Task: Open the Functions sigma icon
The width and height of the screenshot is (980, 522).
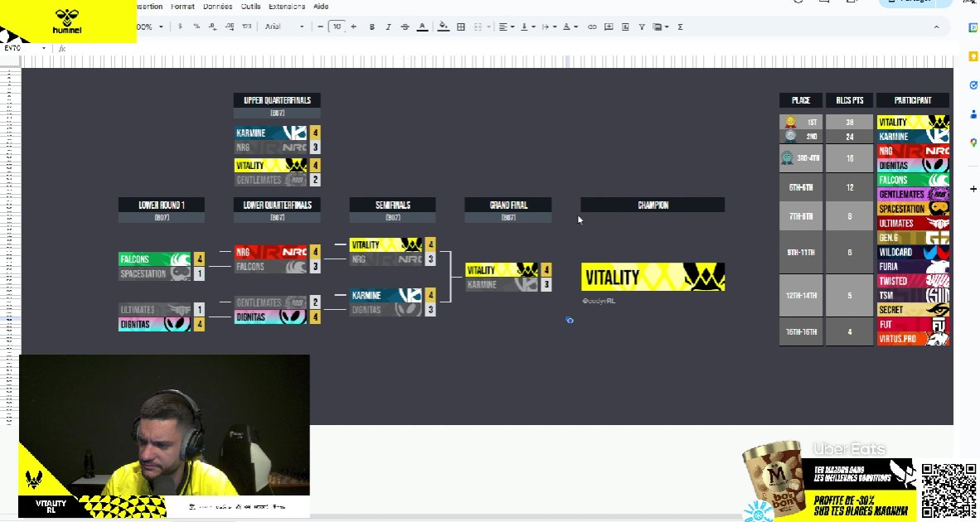Action: (x=681, y=27)
